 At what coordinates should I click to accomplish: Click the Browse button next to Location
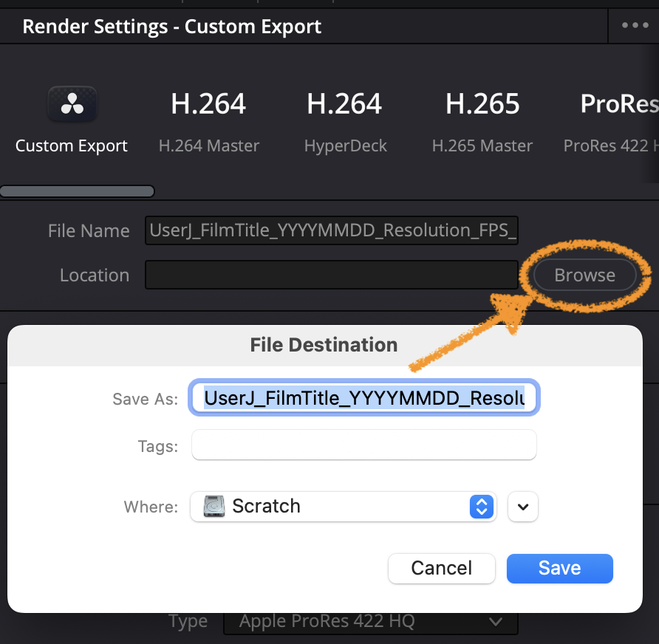point(584,275)
